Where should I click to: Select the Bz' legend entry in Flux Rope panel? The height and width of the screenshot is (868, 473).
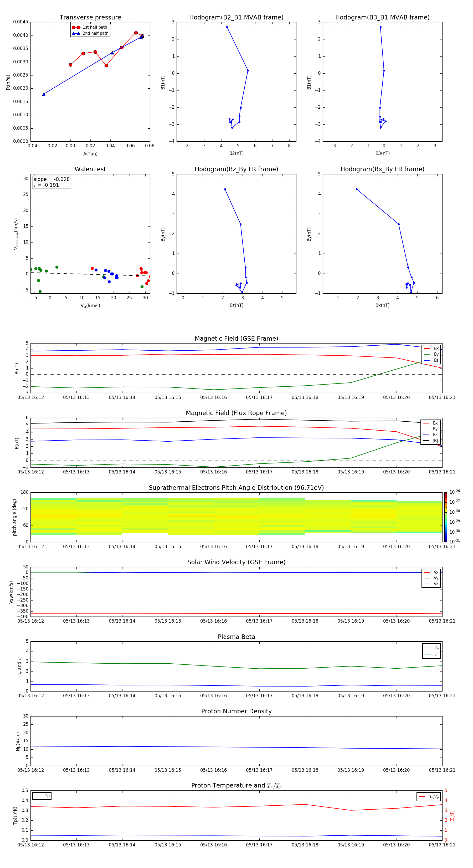tap(431, 435)
